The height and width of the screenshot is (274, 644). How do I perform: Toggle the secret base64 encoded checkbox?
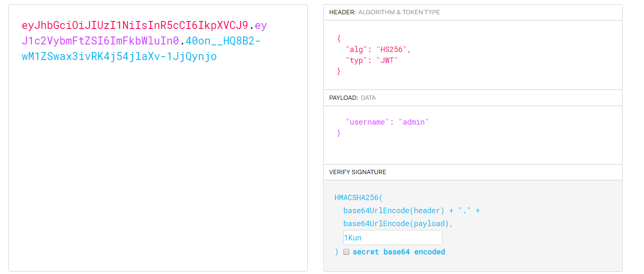pos(346,252)
